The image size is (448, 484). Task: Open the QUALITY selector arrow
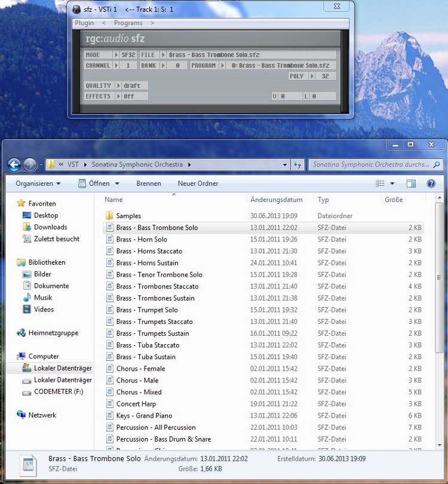pos(118,85)
